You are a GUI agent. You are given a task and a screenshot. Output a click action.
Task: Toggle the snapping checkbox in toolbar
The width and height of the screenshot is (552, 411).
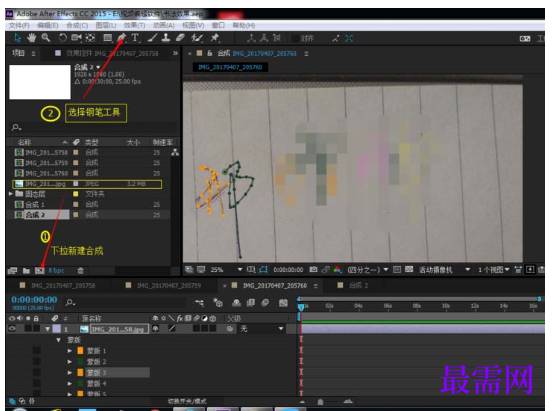pos(295,38)
